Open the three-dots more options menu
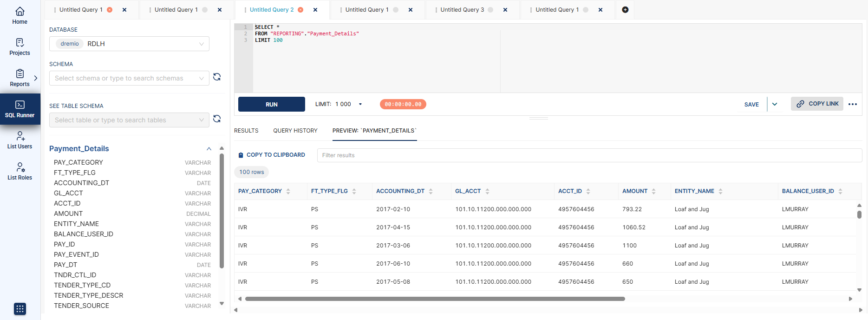 852,104
